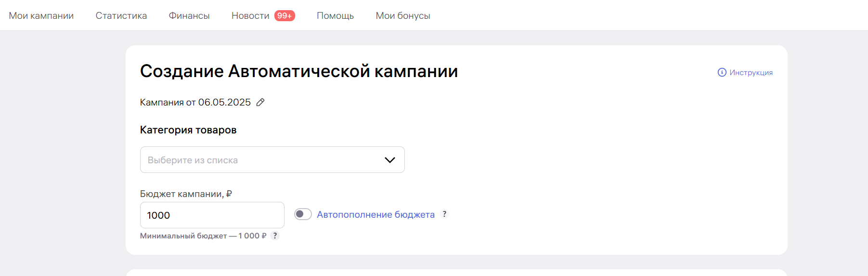This screenshot has width=868, height=276.
Task: Expand the Категория товаров dropdown arrow
Action: tap(389, 160)
